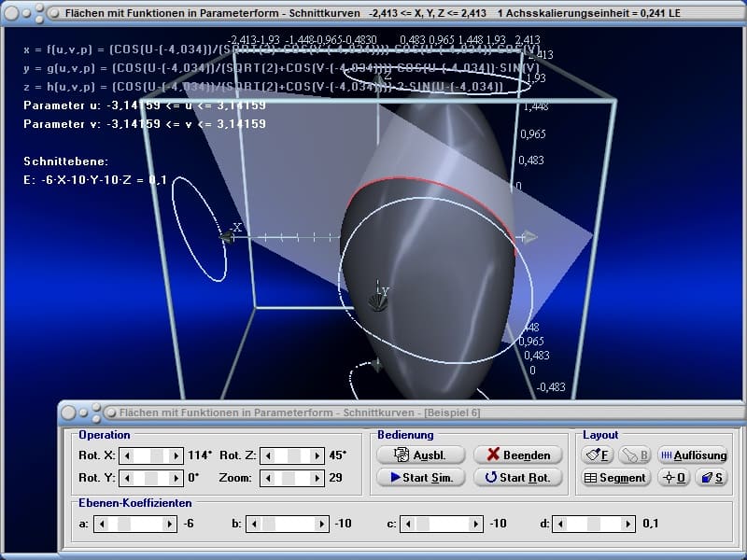Decrease Zoom with left arrow
This screenshot has height=560, width=747.
[x=268, y=478]
